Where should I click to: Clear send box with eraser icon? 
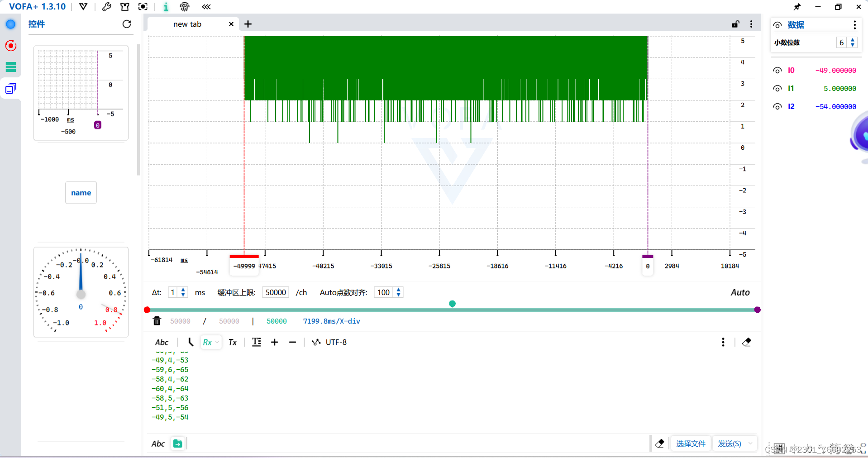[x=660, y=444]
